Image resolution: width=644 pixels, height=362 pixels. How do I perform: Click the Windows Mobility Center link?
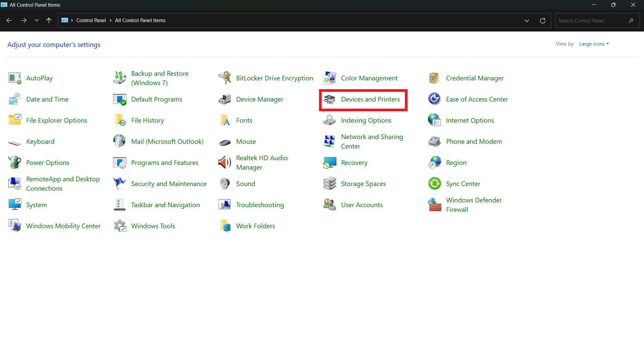click(63, 226)
